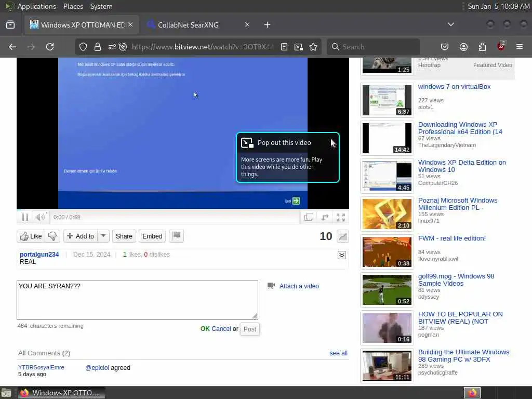Bookmark this page with the star icon
Viewport: 532px width, 399px height.
tap(313, 47)
